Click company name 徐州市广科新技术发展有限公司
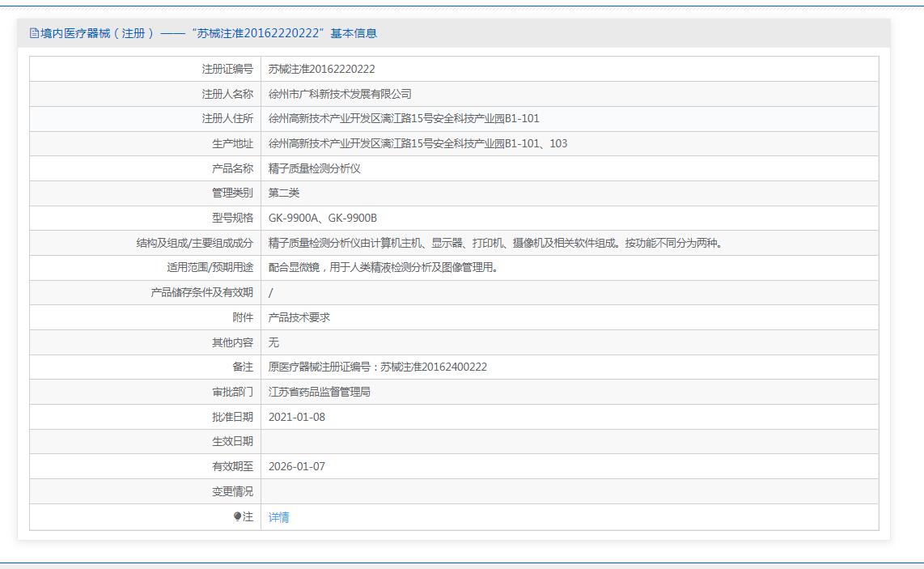The height and width of the screenshot is (569, 924). tap(340, 94)
